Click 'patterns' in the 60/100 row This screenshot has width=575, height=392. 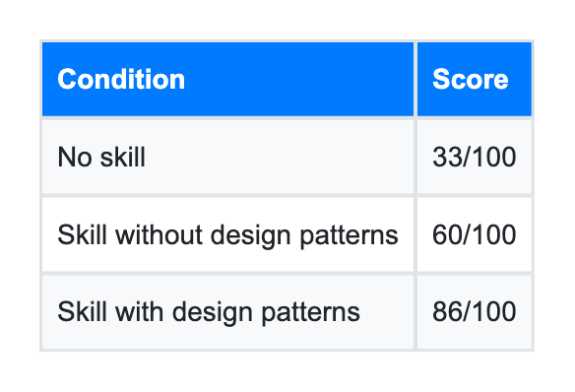pyautogui.click(x=349, y=236)
